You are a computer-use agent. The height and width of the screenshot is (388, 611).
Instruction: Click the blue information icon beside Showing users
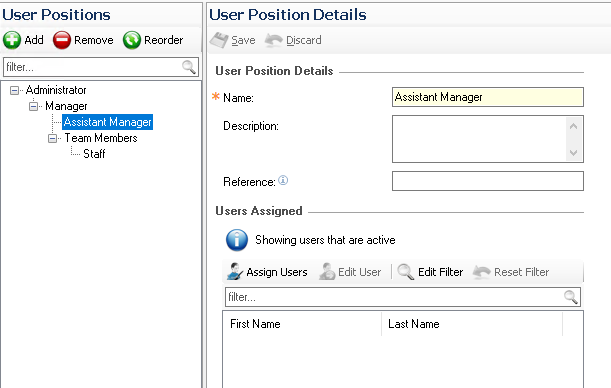coord(237,240)
